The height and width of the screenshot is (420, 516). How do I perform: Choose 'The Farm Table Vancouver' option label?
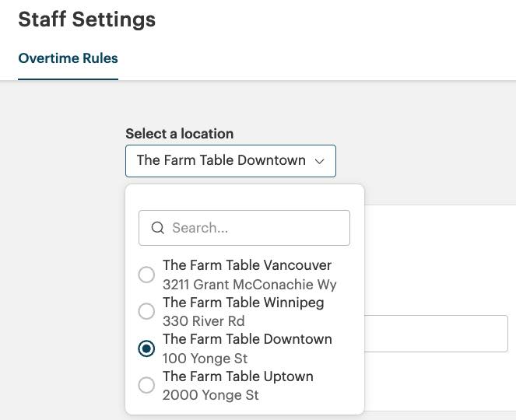pyautogui.click(x=247, y=265)
